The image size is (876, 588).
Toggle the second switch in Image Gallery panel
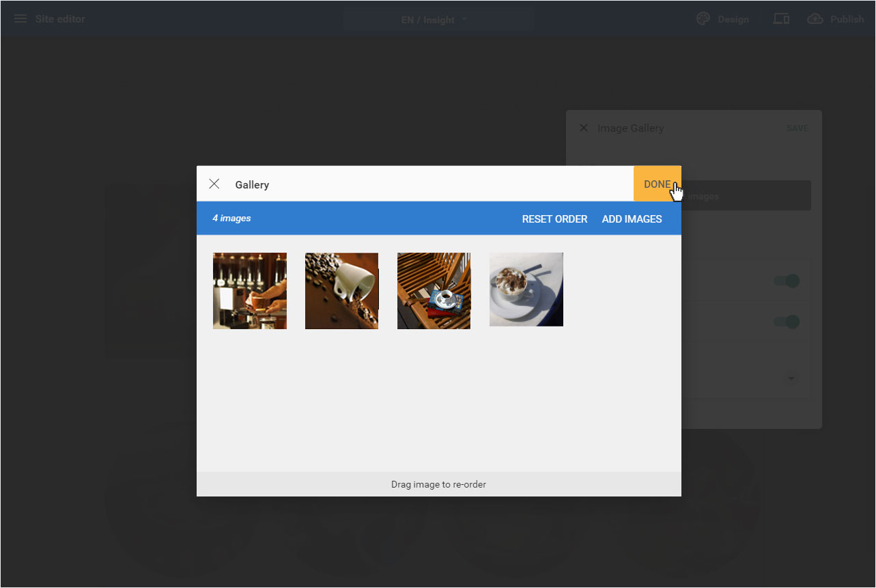click(787, 322)
